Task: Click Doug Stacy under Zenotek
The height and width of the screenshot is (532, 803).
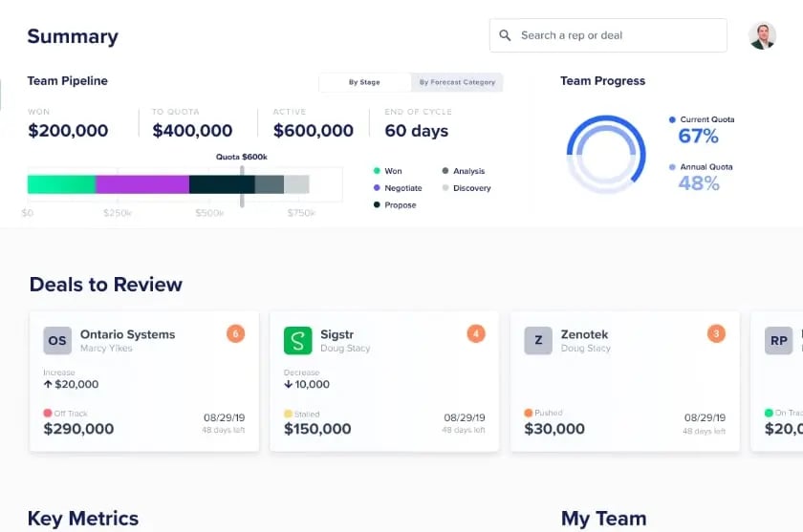Action: coord(585,349)
